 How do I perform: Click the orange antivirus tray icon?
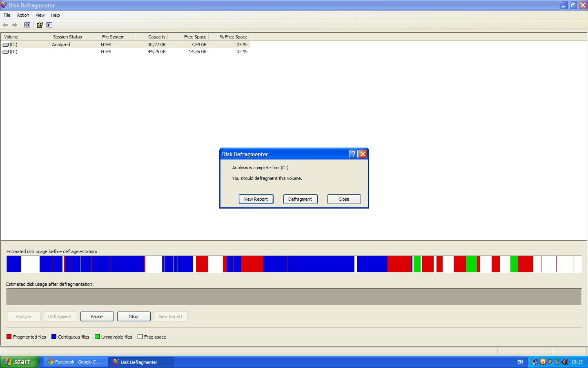pyautogui.click(x=543, y=362)
